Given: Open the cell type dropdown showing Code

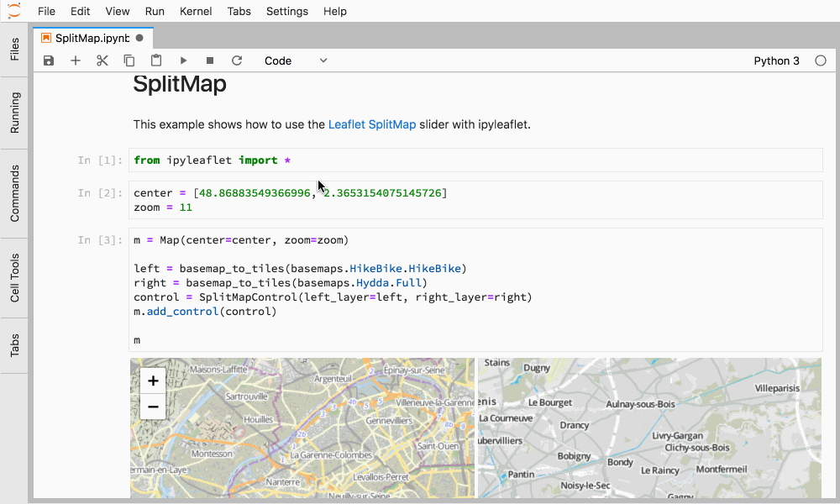Looking at the screenshot, I should [x=294, y=60].
